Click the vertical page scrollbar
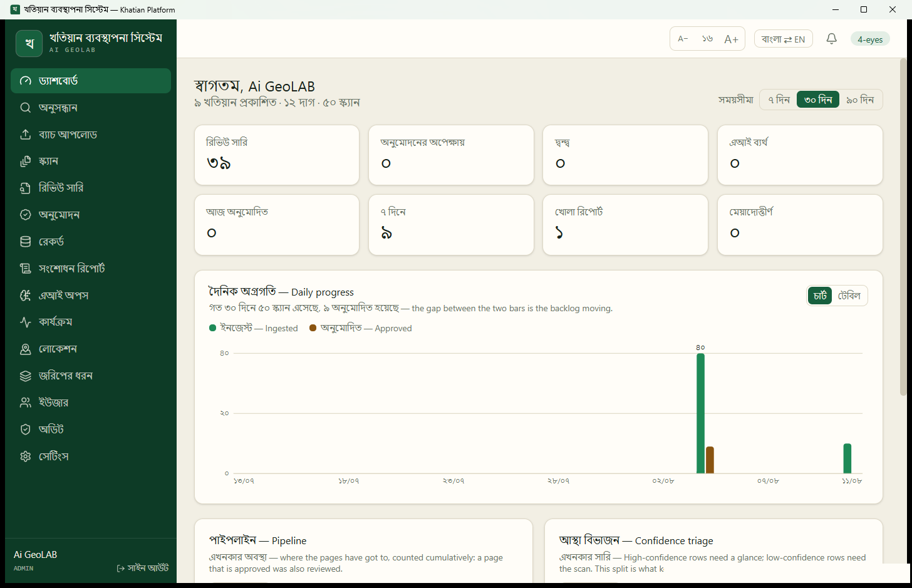 (x=903, y=227)
